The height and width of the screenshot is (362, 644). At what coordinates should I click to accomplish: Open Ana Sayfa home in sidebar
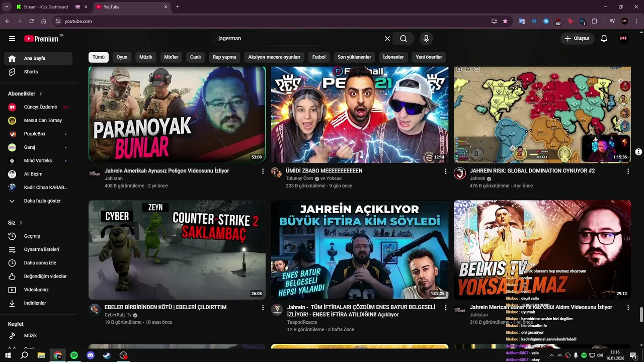pyautogui.click(x=38, y=58)
